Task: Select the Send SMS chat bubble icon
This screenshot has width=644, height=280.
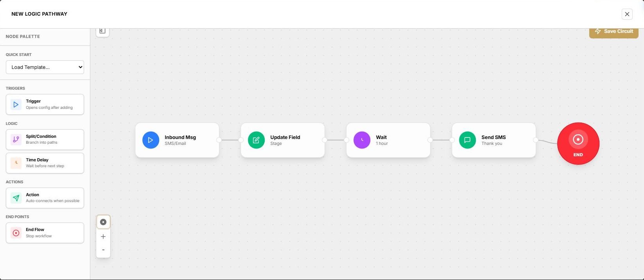Action: 467,140
